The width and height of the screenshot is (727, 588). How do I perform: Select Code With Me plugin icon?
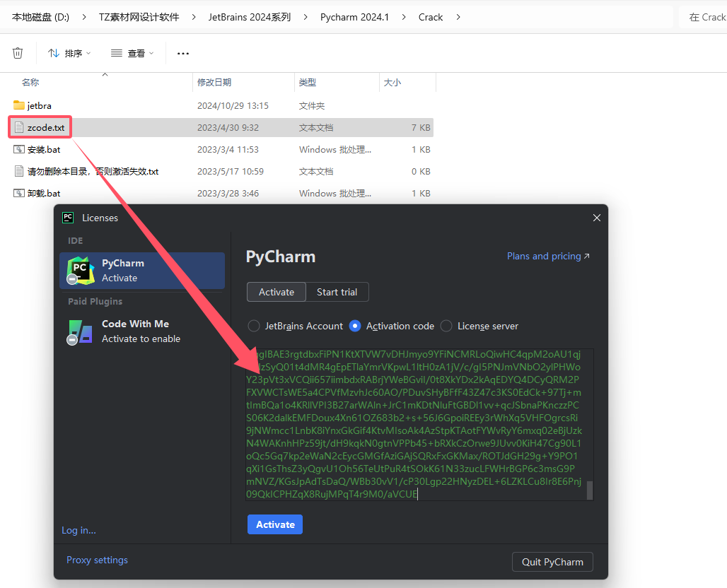80,331
